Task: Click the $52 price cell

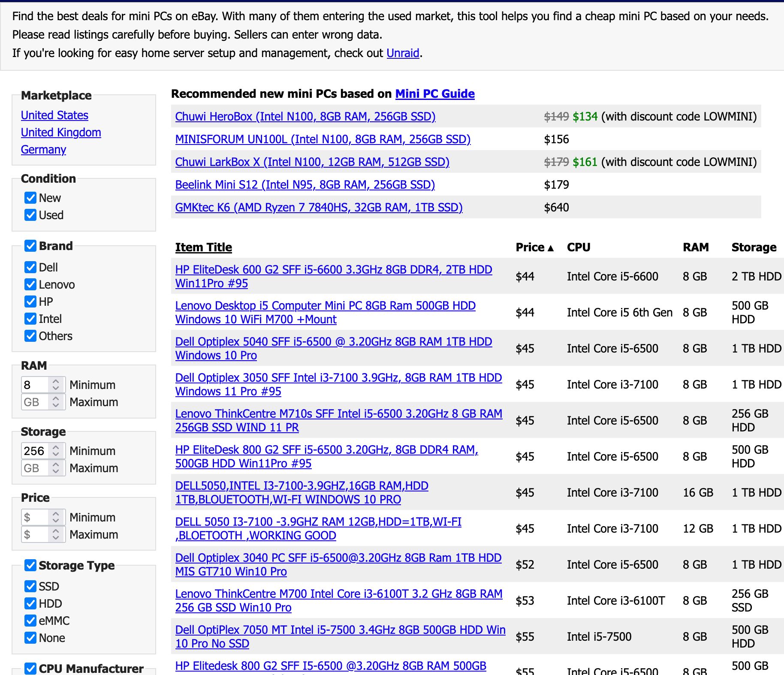Action: point(525,564)
